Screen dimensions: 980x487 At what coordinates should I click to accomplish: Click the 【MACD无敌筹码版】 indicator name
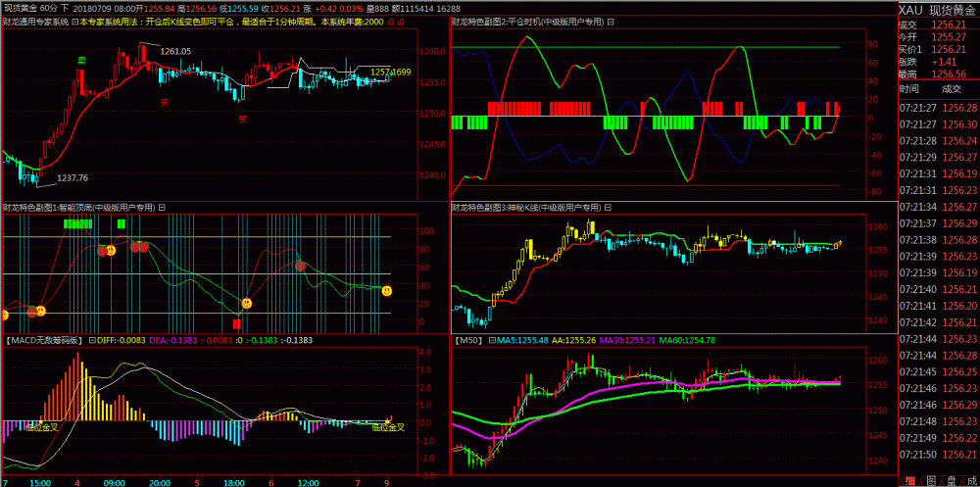(x=44, y=340)
